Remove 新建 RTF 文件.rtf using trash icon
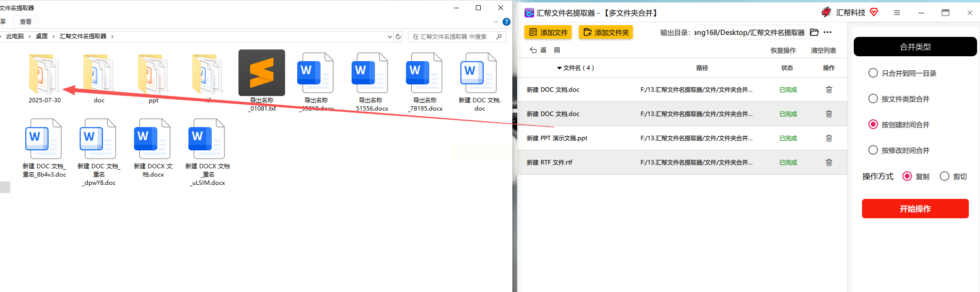This screenshot has height=292, width=980. click(x=829, y=162)
